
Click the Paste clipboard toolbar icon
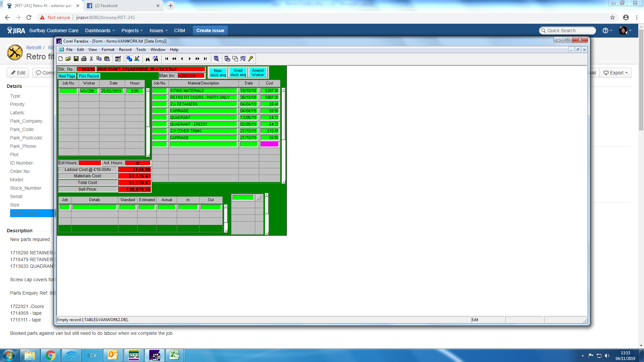107,59
